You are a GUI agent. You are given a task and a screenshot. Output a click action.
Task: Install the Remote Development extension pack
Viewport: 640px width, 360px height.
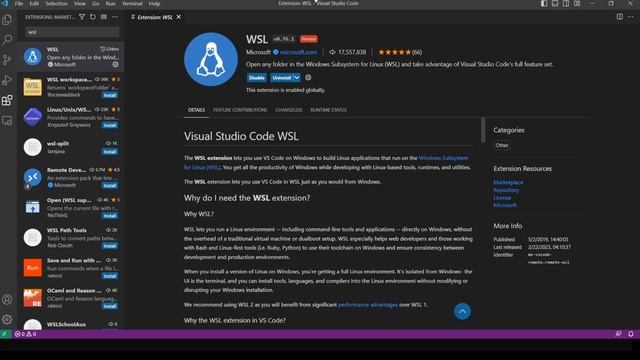pyautogui.click(x=110, y=186)
